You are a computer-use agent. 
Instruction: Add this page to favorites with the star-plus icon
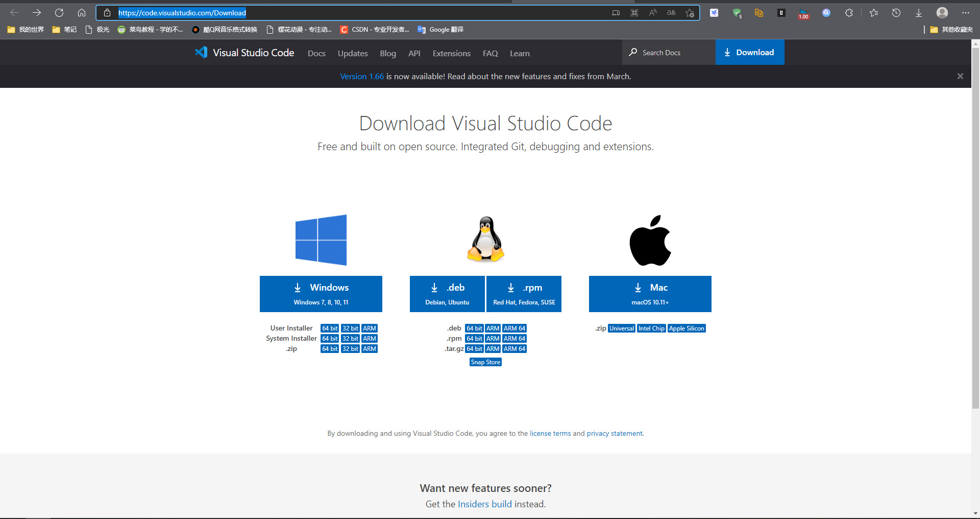(x=690, y=13)
